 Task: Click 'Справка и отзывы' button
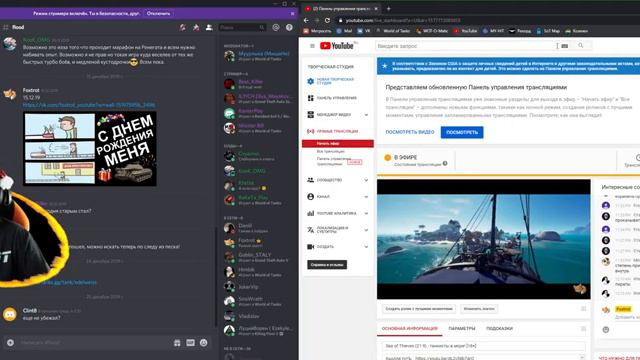point(327,264)
